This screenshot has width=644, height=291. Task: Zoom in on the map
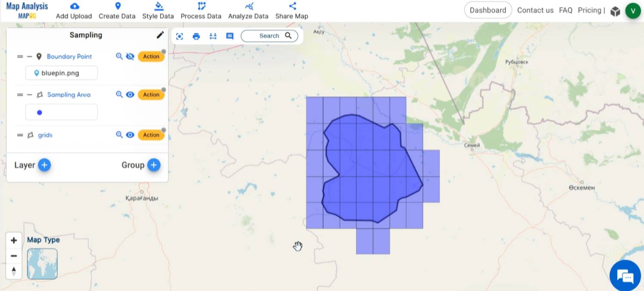(14, 241)
